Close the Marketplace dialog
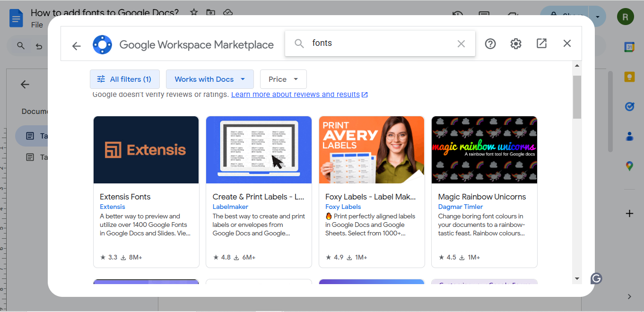 [x=567, y=43]
